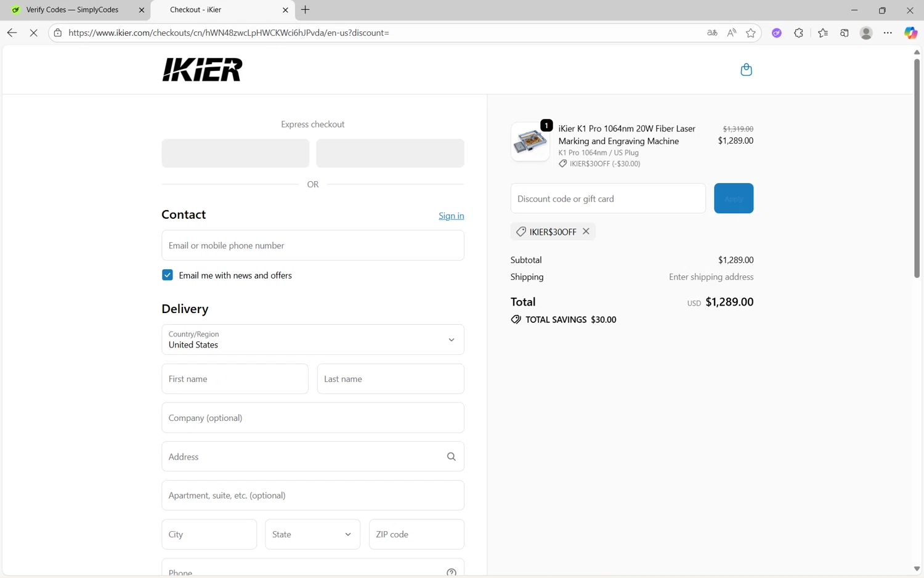The height and width of the screenshot is (578, 924).
Task: Click the Sign in link
Action: click(452, 216)
